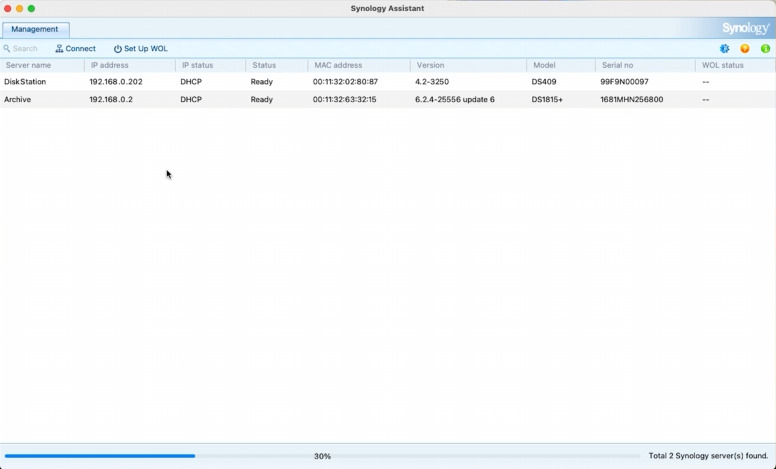Close the Synology Assistant window
Screen dimensions: 776x469
[7, 8]
